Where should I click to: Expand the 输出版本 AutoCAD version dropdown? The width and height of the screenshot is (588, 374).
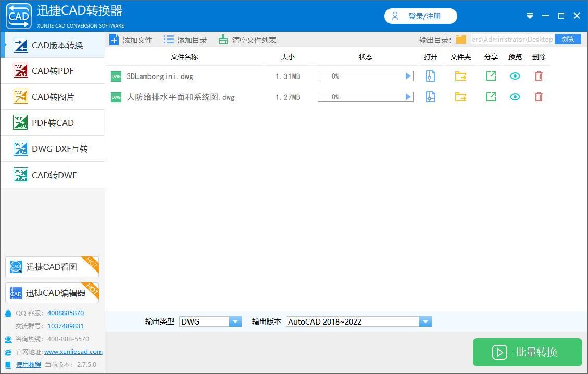(426, 321)
